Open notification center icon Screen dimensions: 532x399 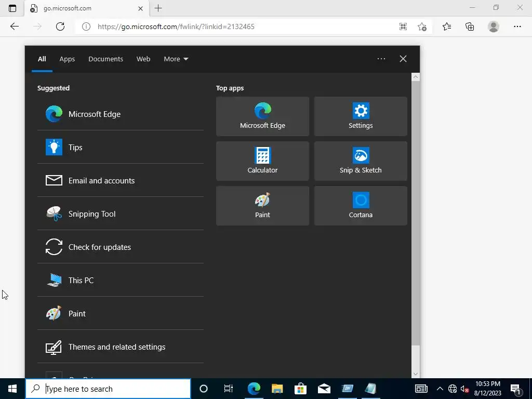(515, 389)
